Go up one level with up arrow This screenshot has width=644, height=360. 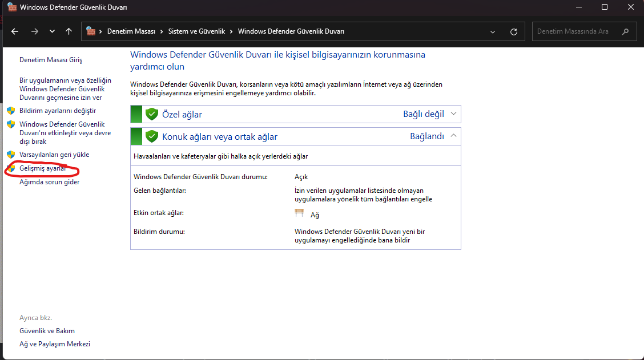point(69,31)
